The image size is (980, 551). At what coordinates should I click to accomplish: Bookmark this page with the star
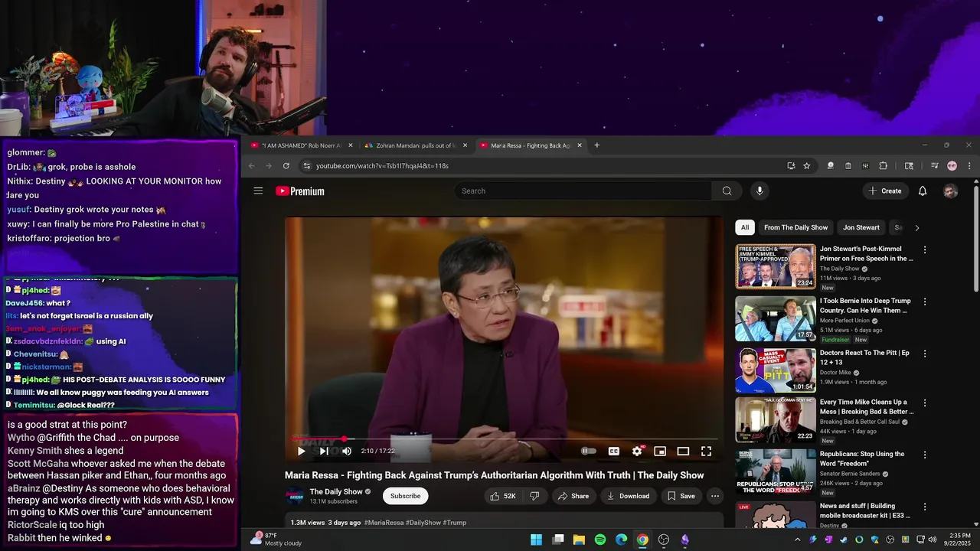[x=806, y=165]
